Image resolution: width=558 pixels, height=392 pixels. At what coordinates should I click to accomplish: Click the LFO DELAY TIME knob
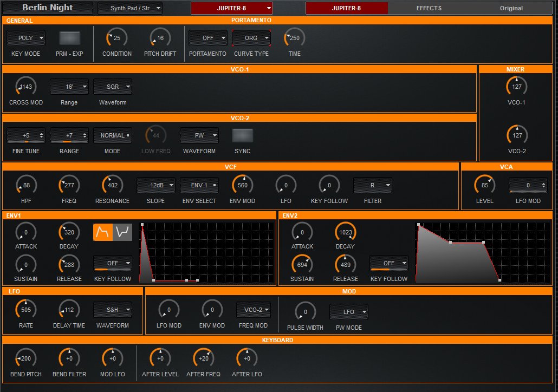click(69, 310)
